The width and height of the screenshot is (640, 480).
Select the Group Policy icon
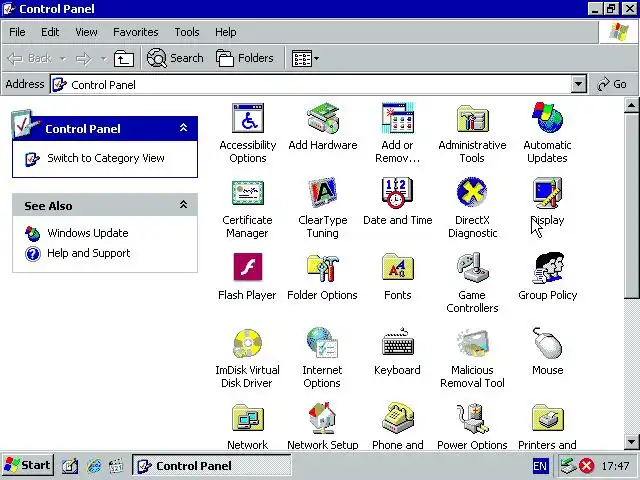[x=547, y=268]
